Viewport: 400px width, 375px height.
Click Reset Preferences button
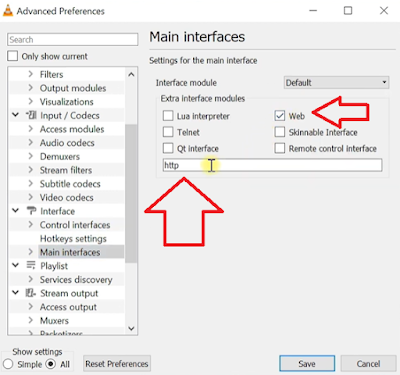point(117,364)
